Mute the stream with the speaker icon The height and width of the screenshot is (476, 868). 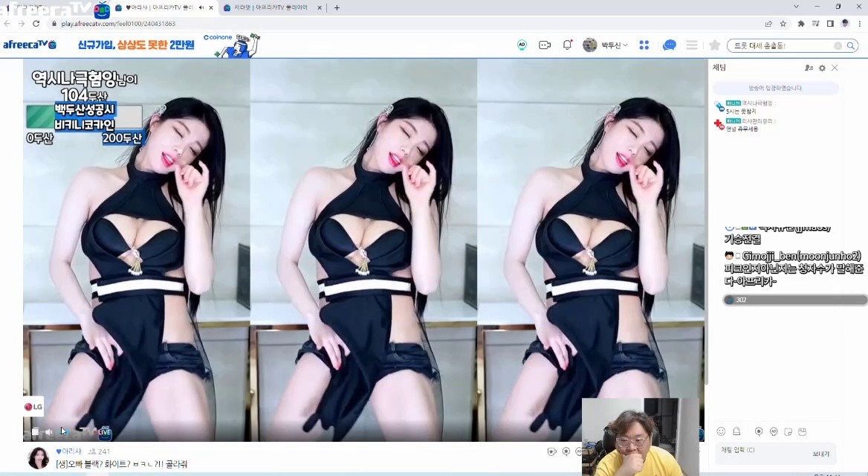point(49,431)
